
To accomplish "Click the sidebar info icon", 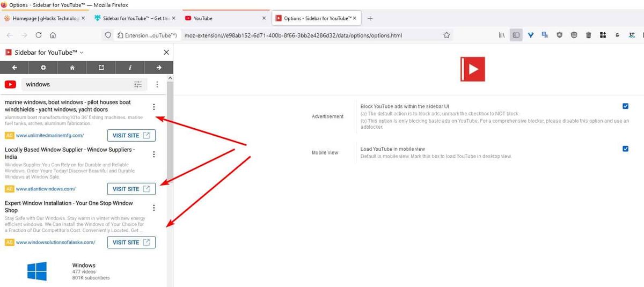I will 130,68.
